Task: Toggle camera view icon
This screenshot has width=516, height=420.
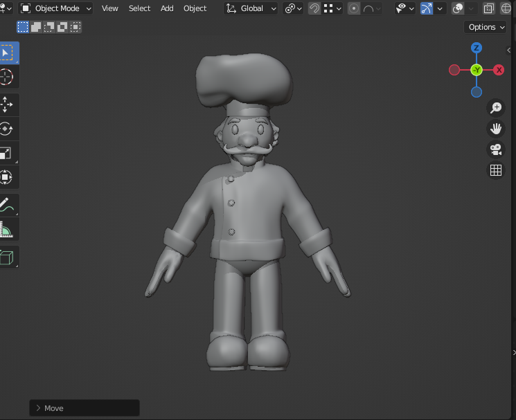Action: click(496, 149)
